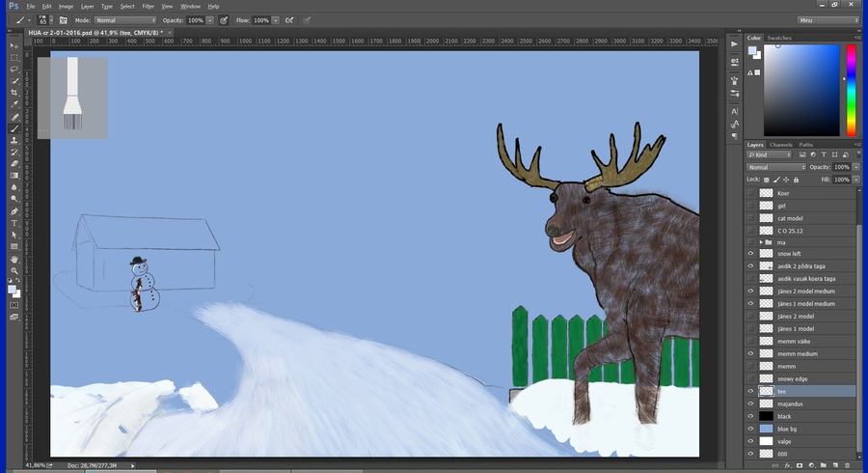This screenshot has width=868, height=473.
Task: Hide the 'tee' layer
Action: pos(750,391)
